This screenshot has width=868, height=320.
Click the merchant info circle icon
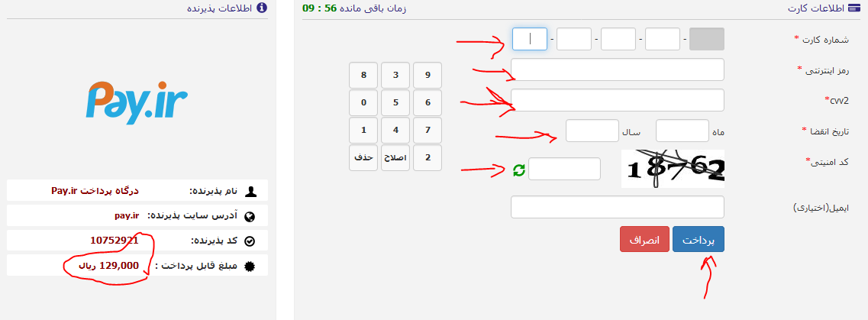click(263, 8)
